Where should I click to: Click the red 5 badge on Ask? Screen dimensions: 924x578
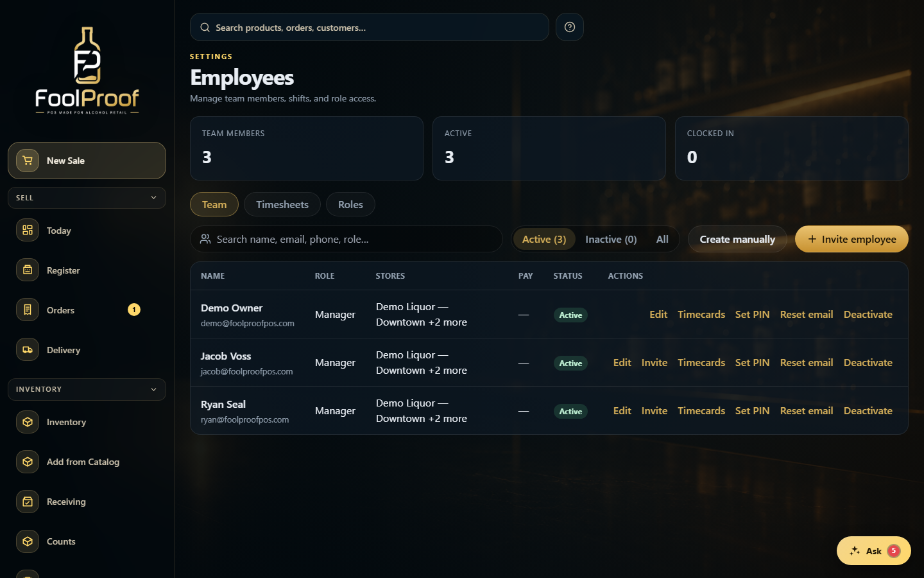[894, 551]
